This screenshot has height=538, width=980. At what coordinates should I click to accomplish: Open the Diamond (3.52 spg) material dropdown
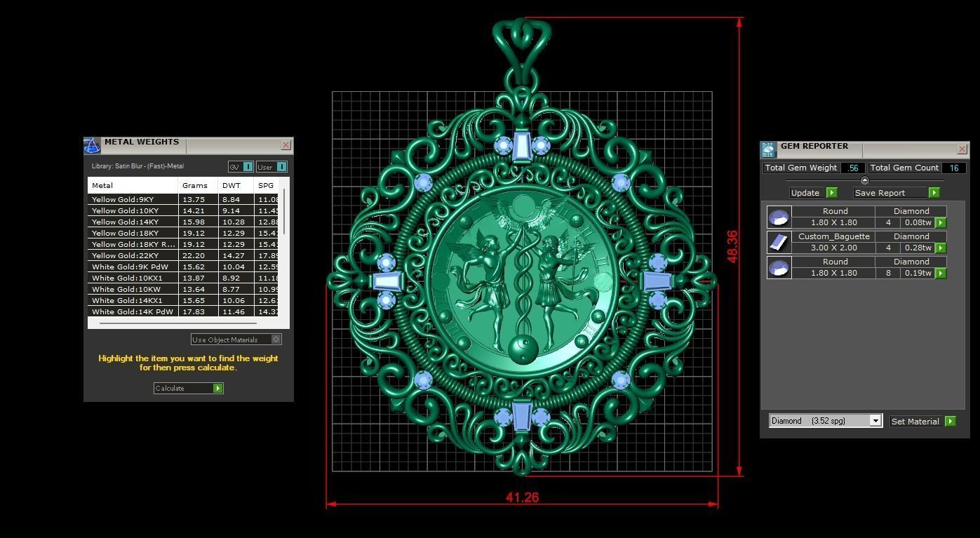tap(825, 421)
